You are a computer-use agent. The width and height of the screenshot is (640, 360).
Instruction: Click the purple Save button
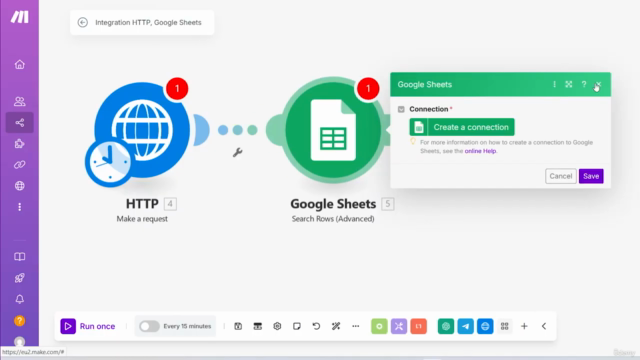(x=591, y=176)
